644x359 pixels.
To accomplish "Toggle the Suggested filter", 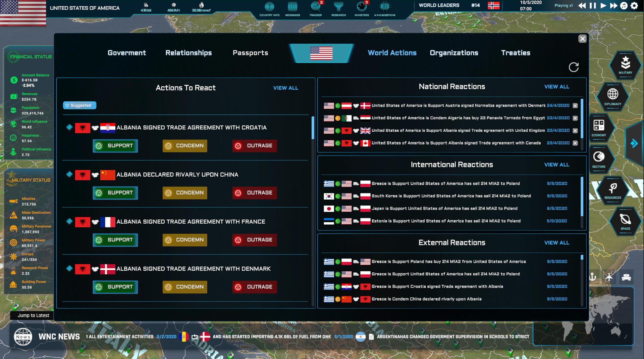I will [79, 105].
